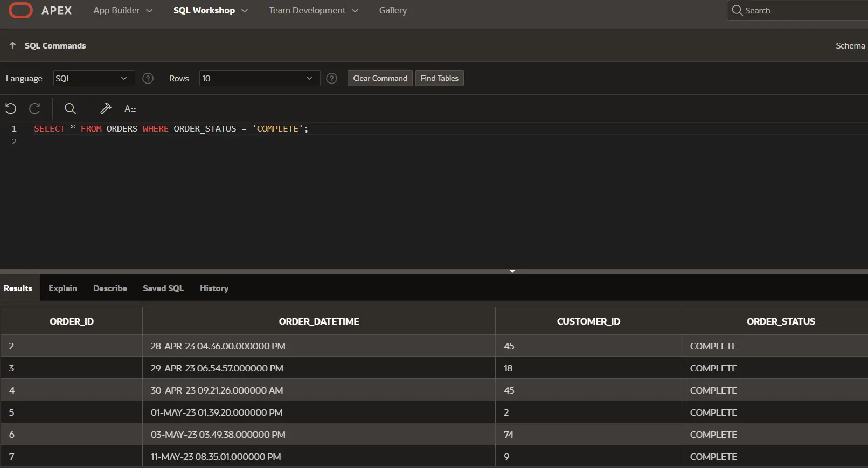Viewport: 868px width, 468px height.
Task: Click the SELECT keyword in the query
Action: [49, 128]
